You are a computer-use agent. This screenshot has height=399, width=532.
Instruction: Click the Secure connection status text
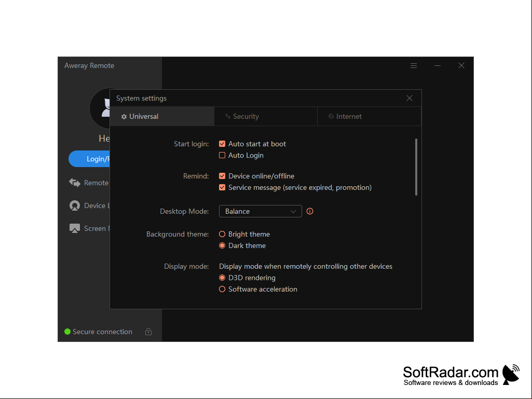(102, 332)
